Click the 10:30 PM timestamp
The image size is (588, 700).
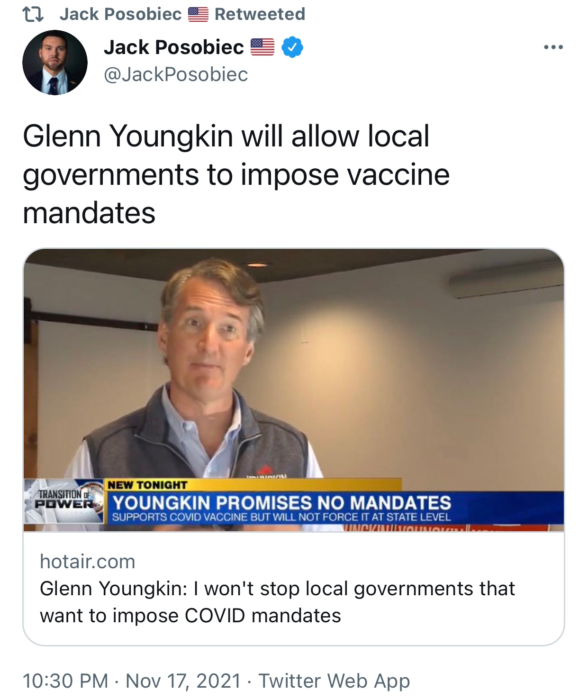[65, 681]
